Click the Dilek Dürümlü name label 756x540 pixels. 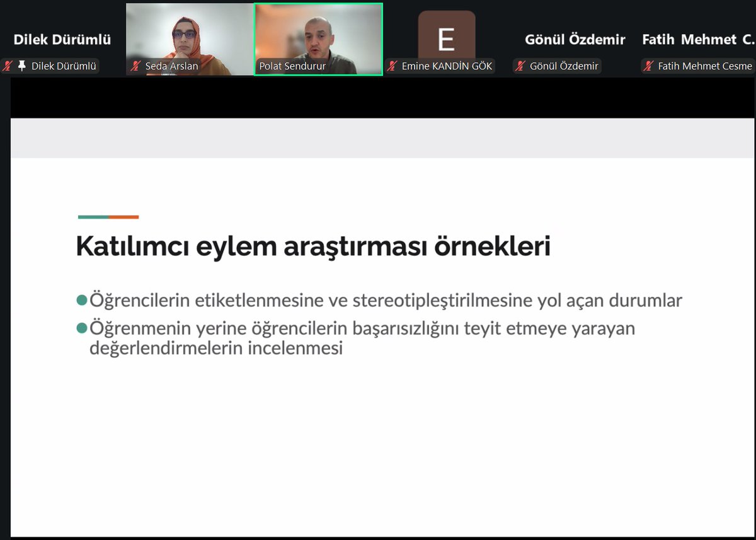pyautogui.click(x=63, y=66)
